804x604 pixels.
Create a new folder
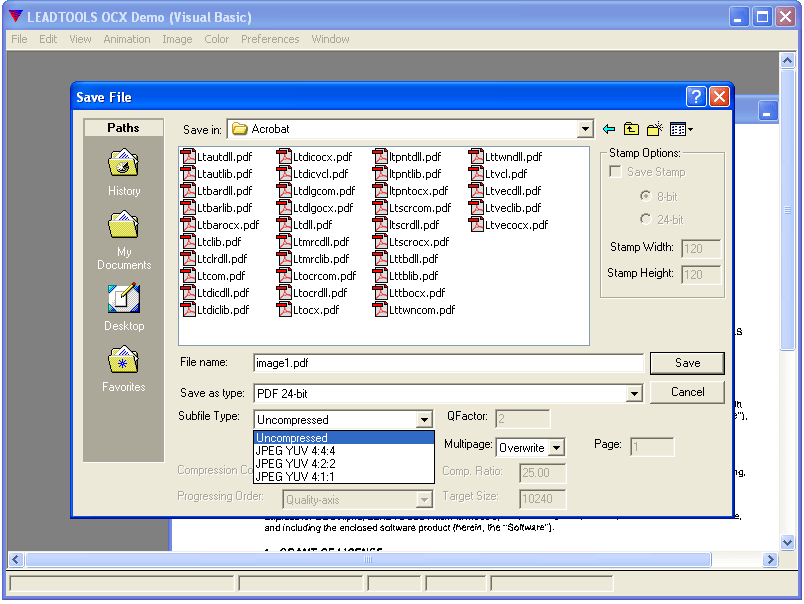[x=653, y=129]
